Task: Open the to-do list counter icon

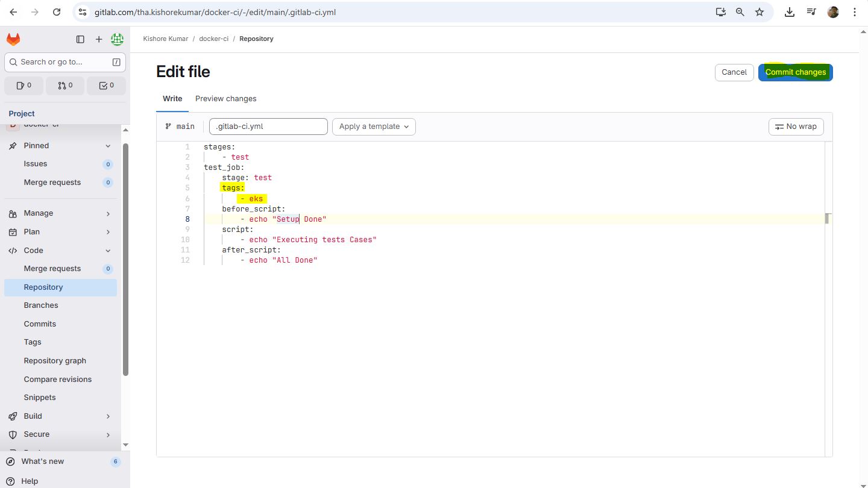Action: [106, 86]
